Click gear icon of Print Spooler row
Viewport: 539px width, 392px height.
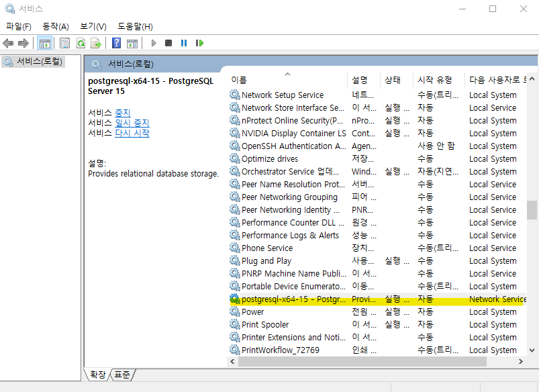click(x=234, y=324)
